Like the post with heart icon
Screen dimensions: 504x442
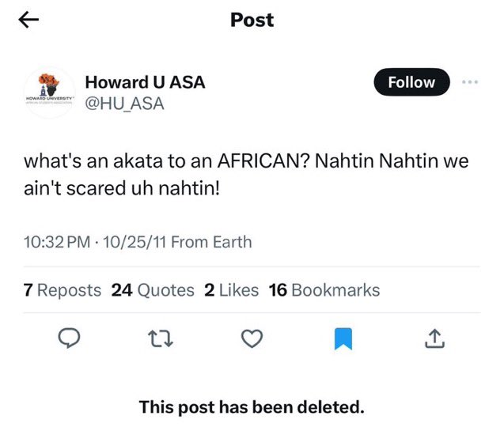coord(252,338)
